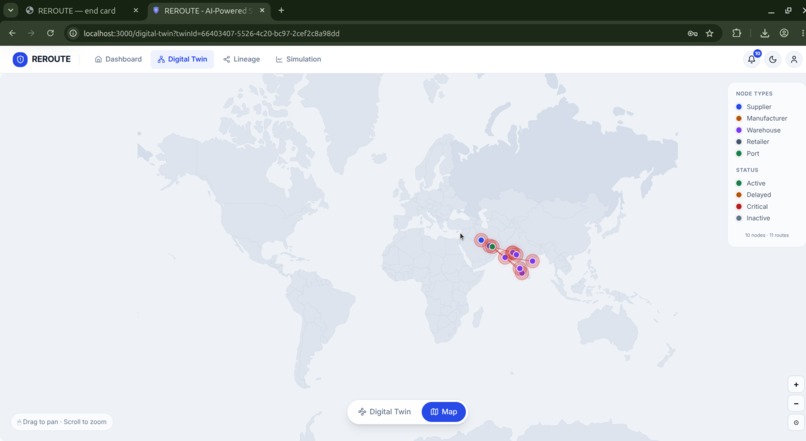The image size is (806, 441).
Task: Click 'Inactive' status in the legend
Action: [758, 218]
